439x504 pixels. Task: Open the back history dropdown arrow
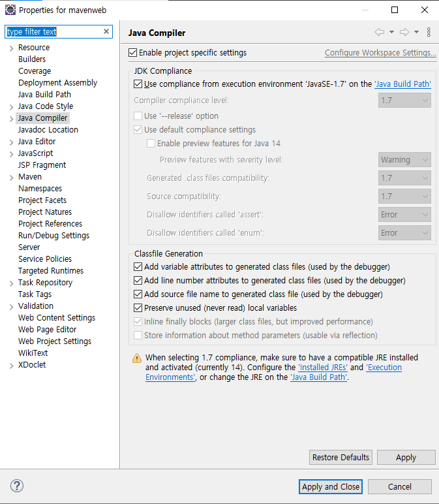pos(391,32)
